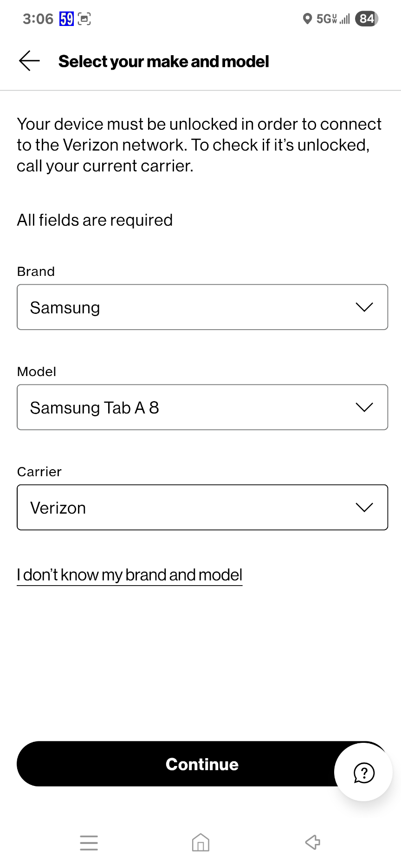Tap the status bar clock showing 3:06

pyautogui.click(x=38, y=19)
